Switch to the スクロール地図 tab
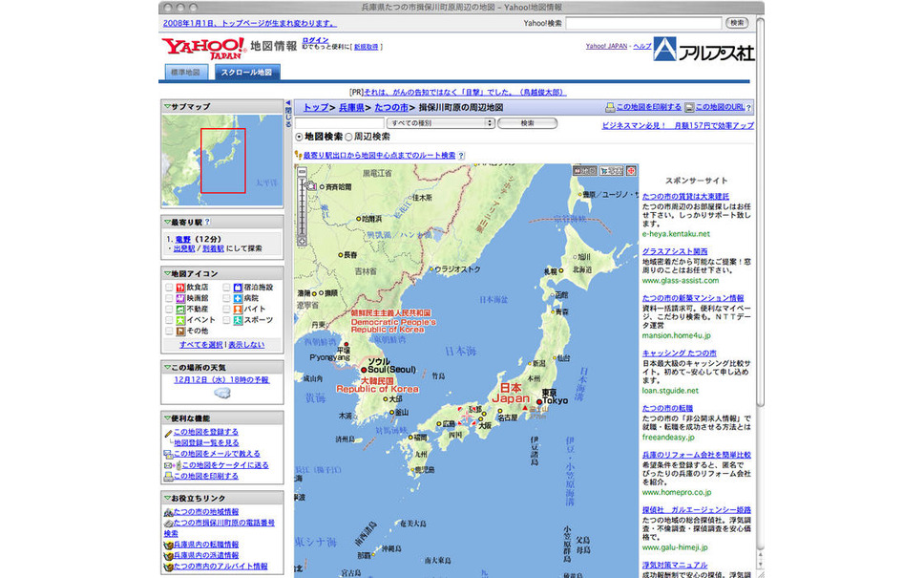 (x=245, y=73)
